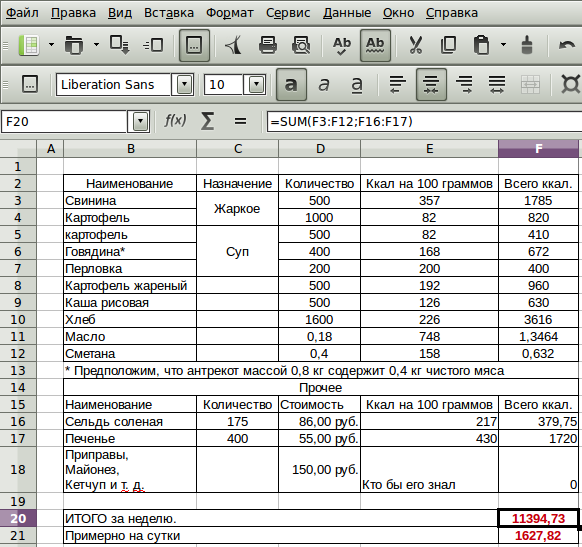Toggle Italic formatting button
This screenshot has height=547, width=582.
click(324, 85)
